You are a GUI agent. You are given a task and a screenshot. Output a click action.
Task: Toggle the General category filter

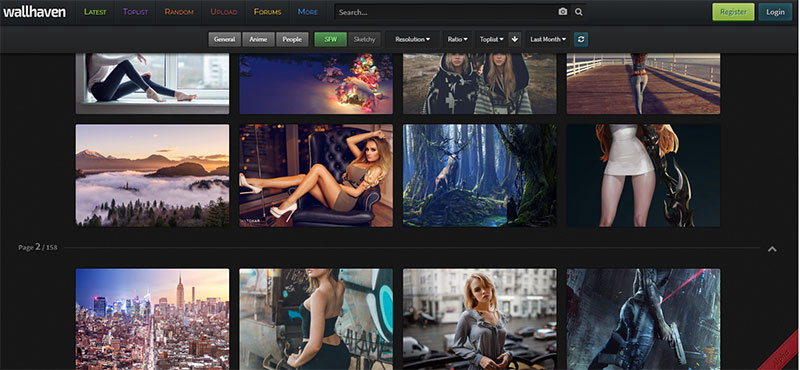(x=224, y=39)
